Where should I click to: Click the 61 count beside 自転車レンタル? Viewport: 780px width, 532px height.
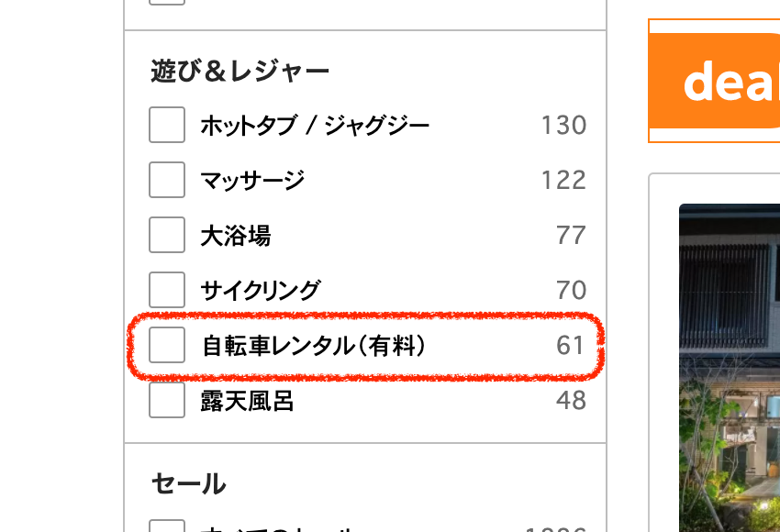571,346
